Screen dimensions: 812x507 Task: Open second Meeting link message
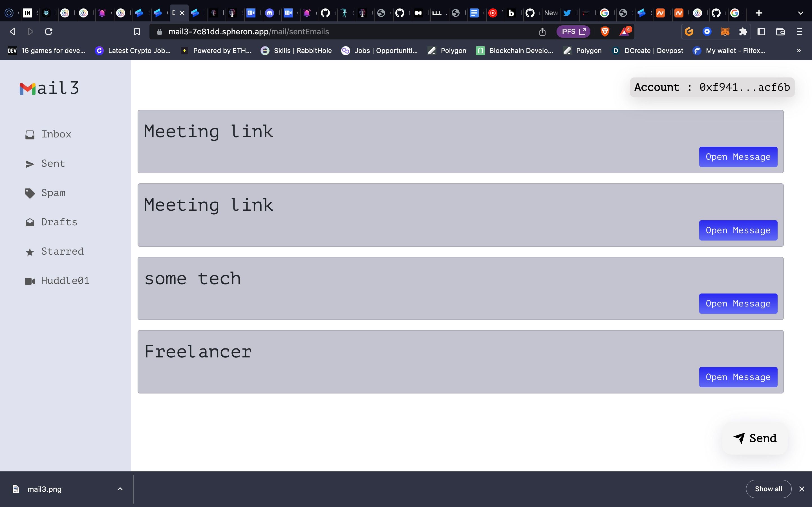point(738,230)
